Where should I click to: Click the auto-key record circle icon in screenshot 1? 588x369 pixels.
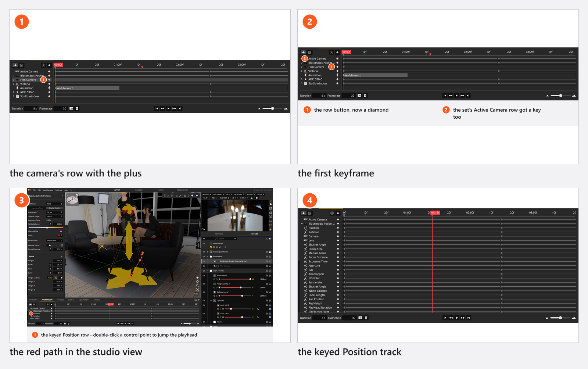pos(43,65)
